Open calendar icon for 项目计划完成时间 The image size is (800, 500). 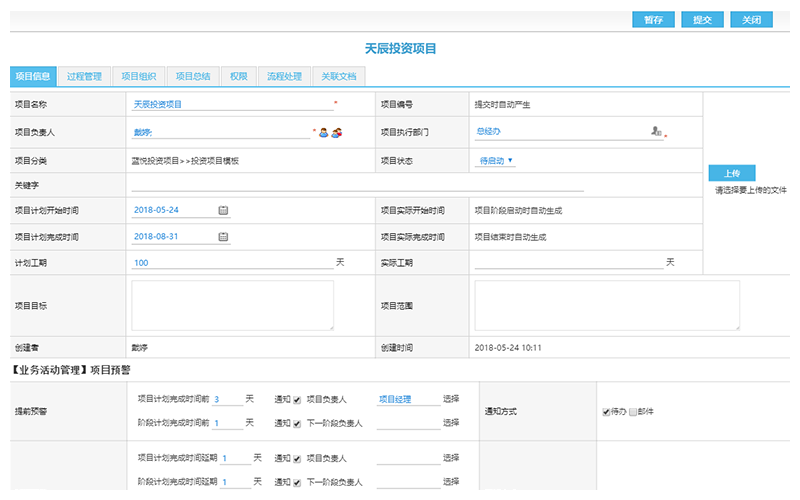tap(223, 237)
